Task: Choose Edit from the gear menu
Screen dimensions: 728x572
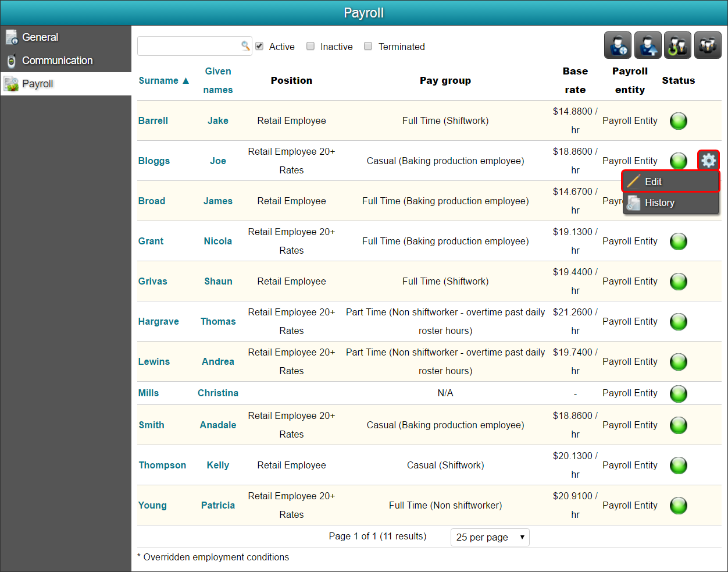Action: pyautogui.click(x=671, y=182)
